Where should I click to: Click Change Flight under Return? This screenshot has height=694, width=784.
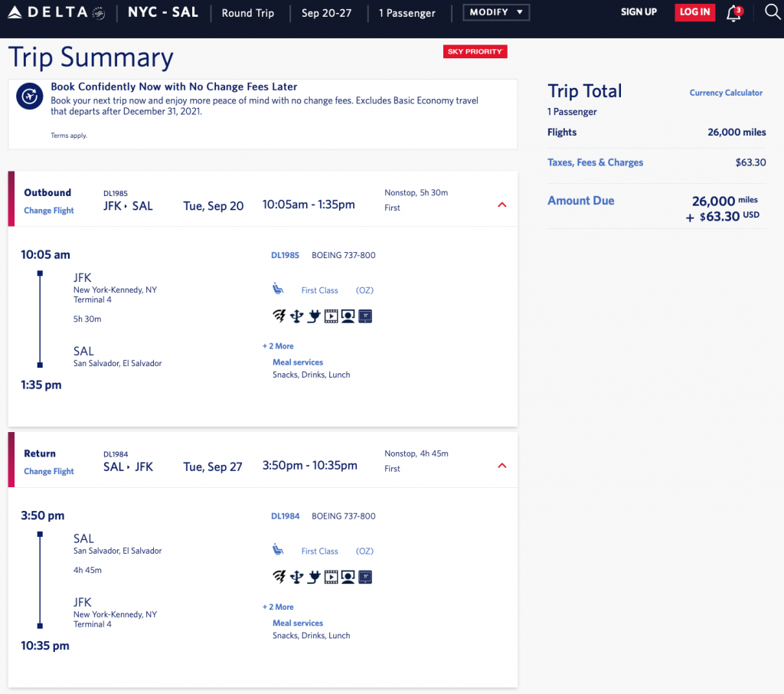point(49,471)
